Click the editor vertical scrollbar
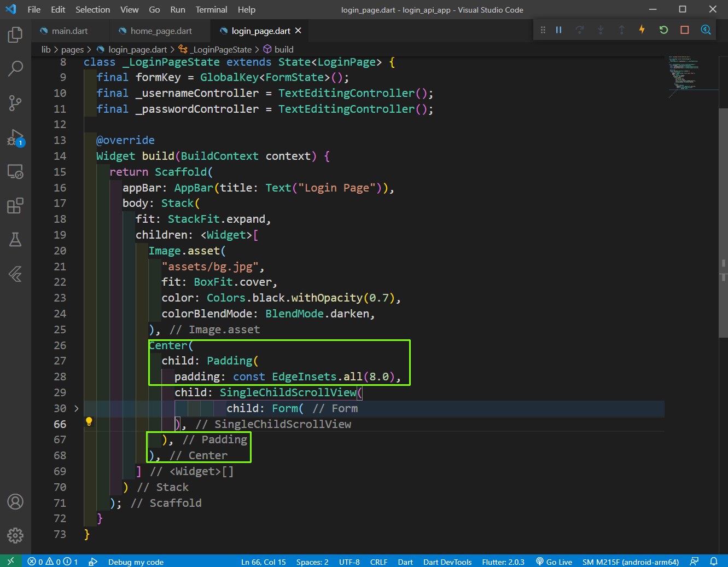The width and height of the screenshot is (728, 567). click(x=723, y=222)
